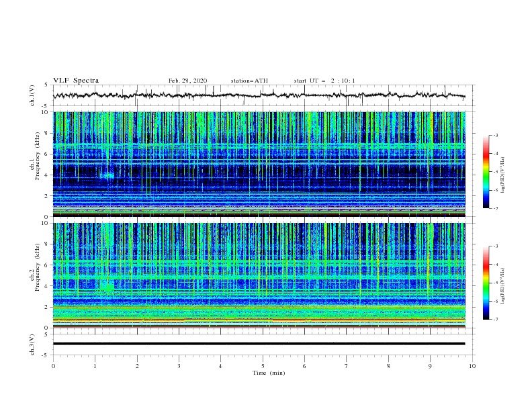The width and height of the screenshot is (532, 411).
Task: Click the "-3" label on the ch.1 colorbar
Action: coord(495,135)
